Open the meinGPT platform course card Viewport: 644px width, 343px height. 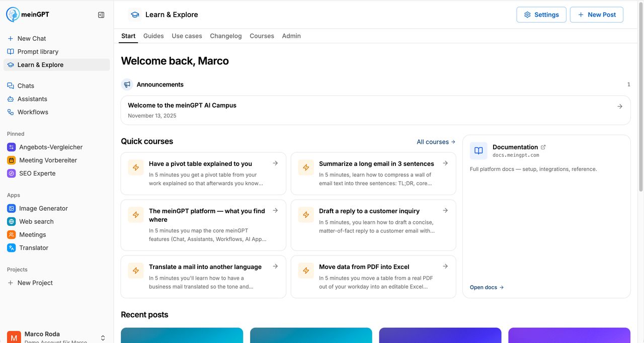tap(203, 225)
